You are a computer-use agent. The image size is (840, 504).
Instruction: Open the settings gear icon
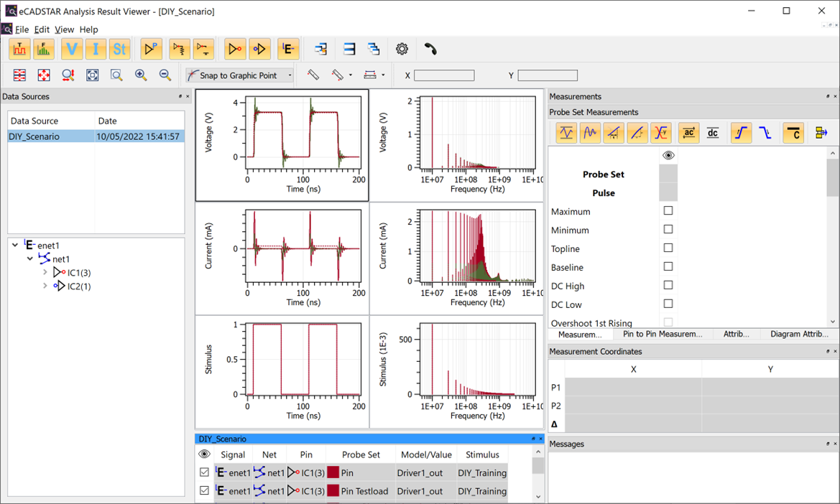(x=402, y=50)
